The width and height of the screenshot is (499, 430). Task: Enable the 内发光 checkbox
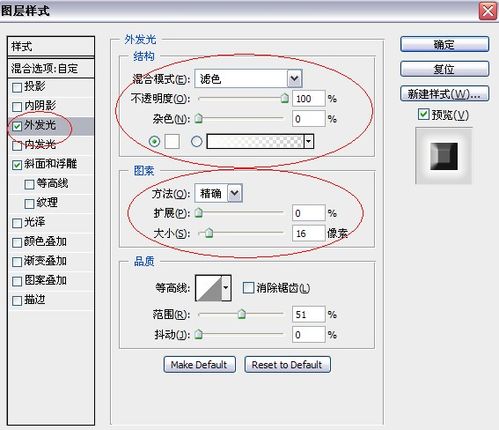pyautogui.click(x=17, y=146)
